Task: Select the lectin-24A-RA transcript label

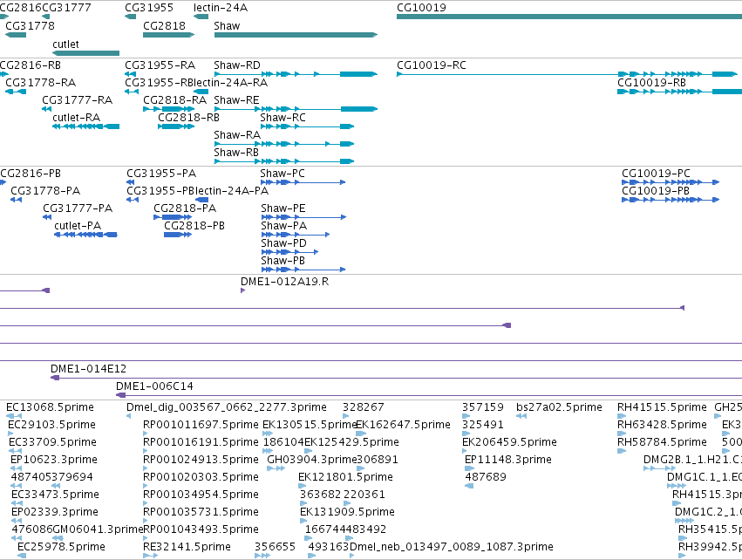Action: tap(230, 82)
